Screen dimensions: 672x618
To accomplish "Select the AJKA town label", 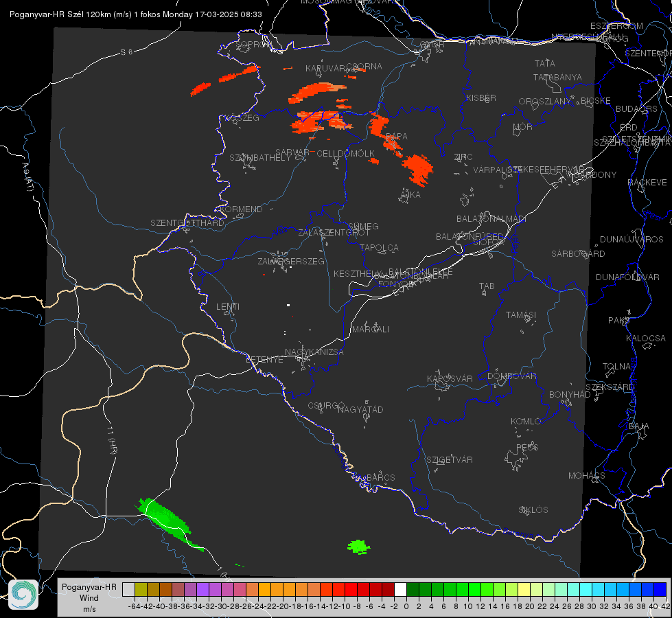I will click(x=410, y=195).
